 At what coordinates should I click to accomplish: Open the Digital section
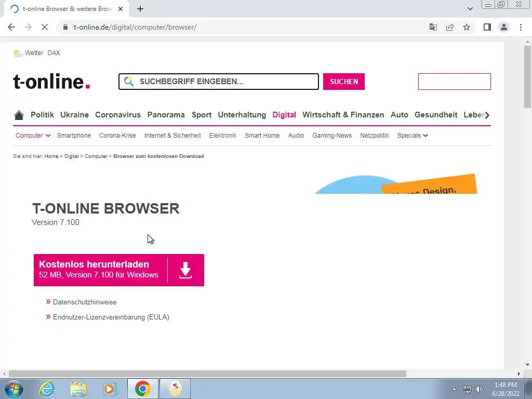(x=284, y=115)
